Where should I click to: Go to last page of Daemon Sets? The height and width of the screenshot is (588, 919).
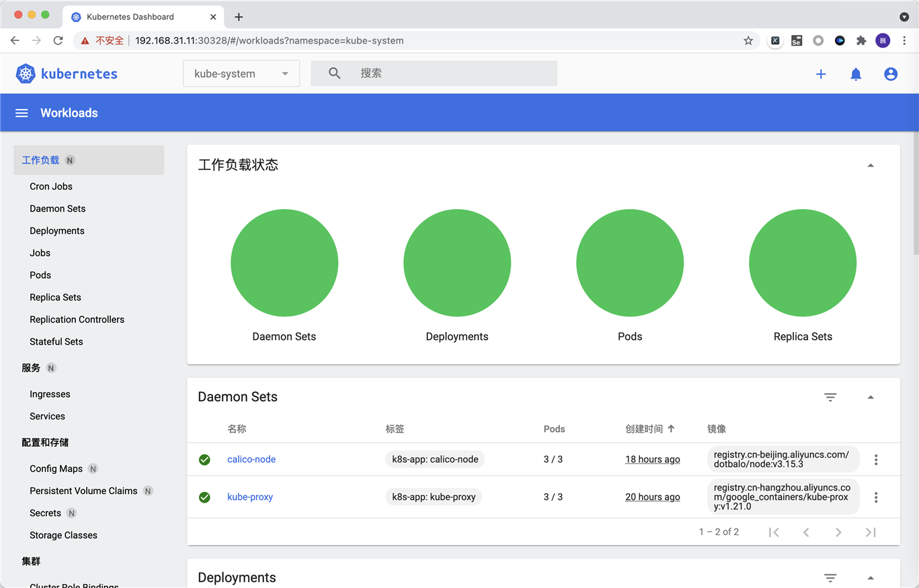(871, 532)
